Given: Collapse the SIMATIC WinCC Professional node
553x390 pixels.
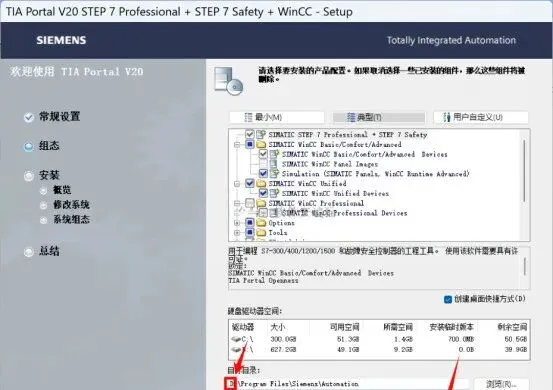Looking at the screenshot, I should coord(237,203).
